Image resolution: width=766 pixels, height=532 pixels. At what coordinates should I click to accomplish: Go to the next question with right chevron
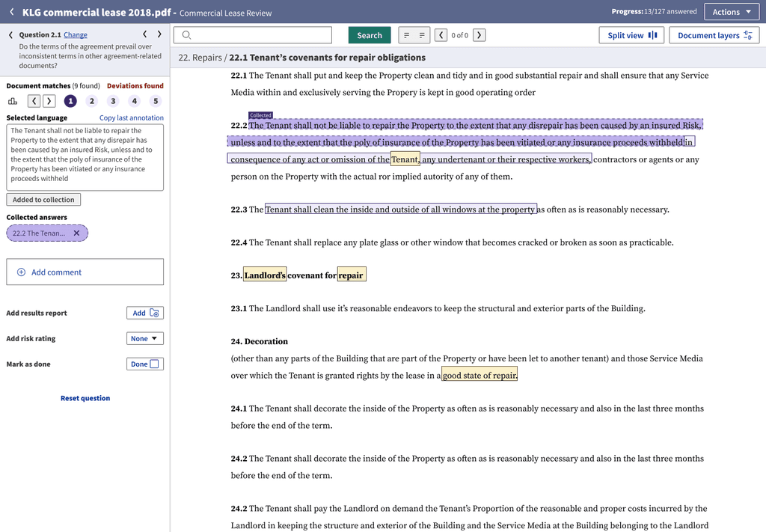point(159,34)
